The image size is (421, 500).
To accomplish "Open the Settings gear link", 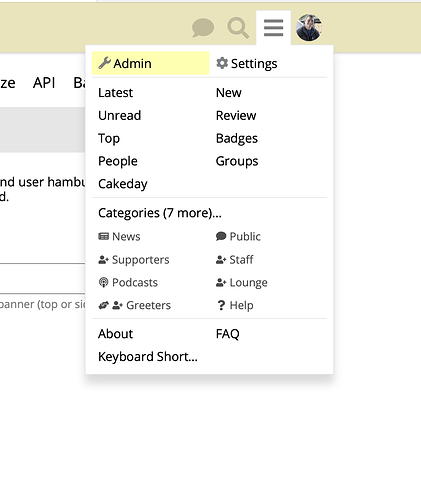I will click(x=247, y=63).
